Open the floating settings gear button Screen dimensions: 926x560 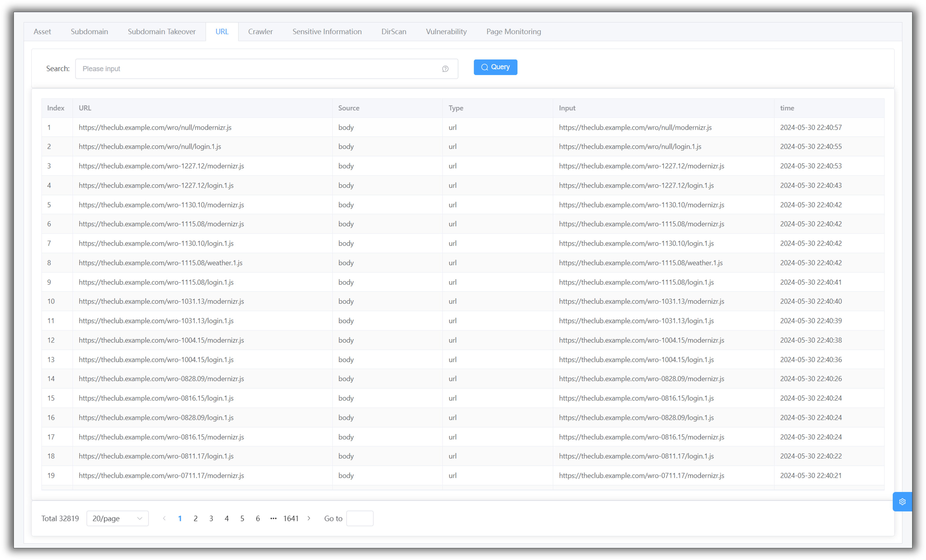902,501
